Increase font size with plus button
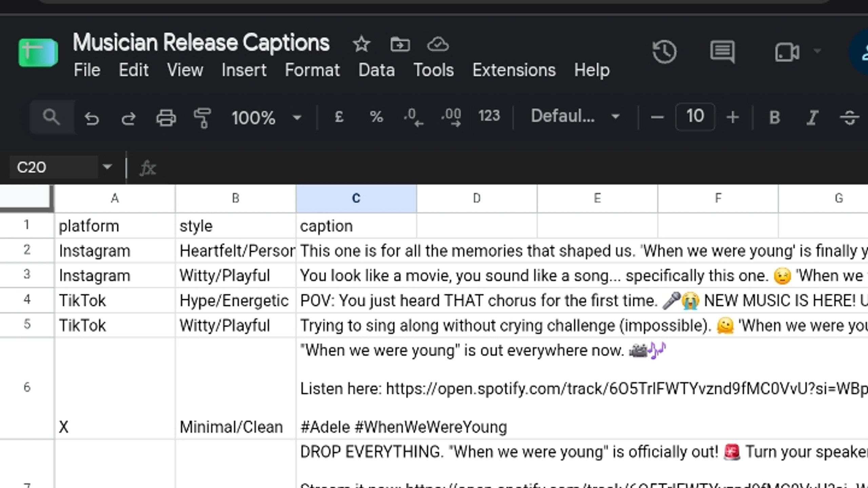Viewport: 868px width, 488px height. [x=733, y=117]
